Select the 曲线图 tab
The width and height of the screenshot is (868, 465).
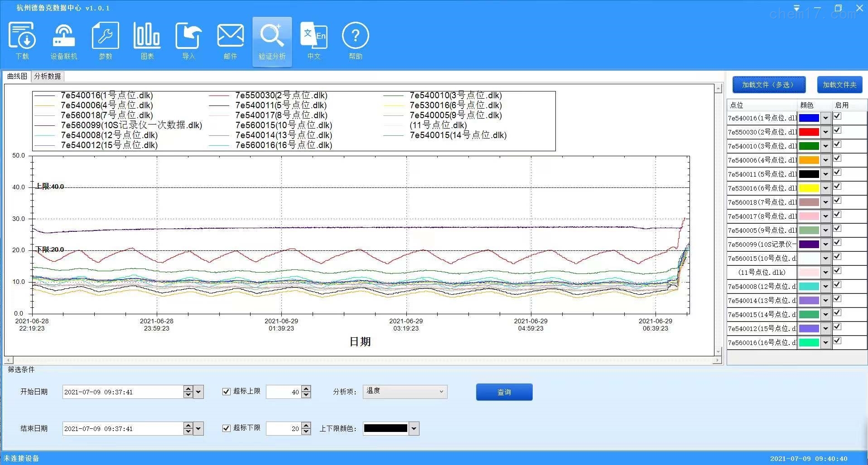16,76
